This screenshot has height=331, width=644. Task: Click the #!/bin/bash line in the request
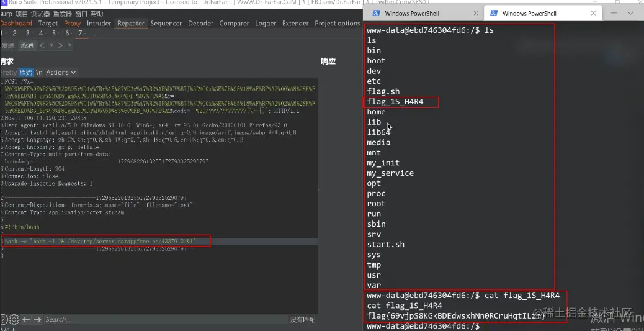pyautogui.click(x=22, y=227)
